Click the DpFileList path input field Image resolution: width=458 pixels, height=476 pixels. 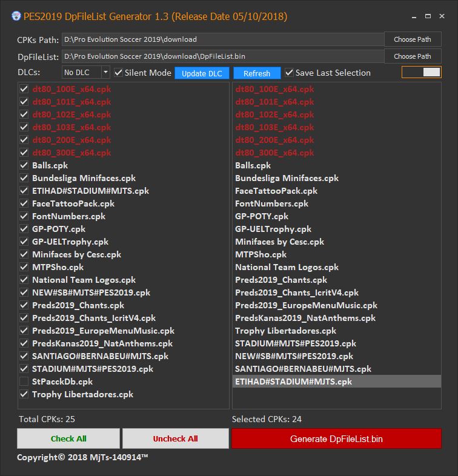223,56
